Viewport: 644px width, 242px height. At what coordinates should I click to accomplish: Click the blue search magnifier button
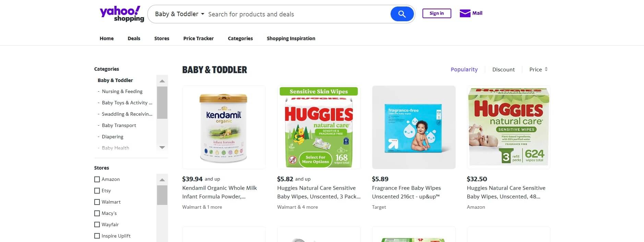click(402, 14)
